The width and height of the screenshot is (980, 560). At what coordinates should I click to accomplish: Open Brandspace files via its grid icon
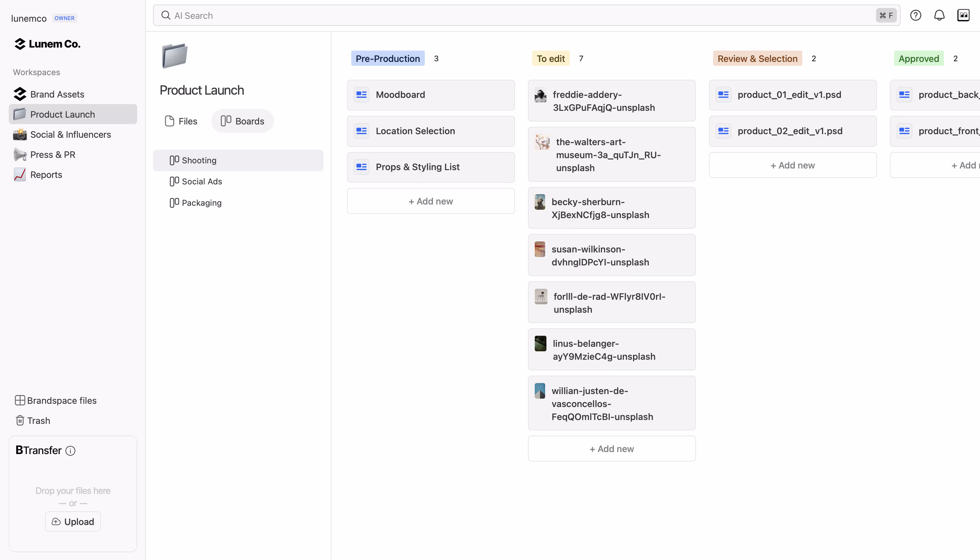[x=20, y=400]
